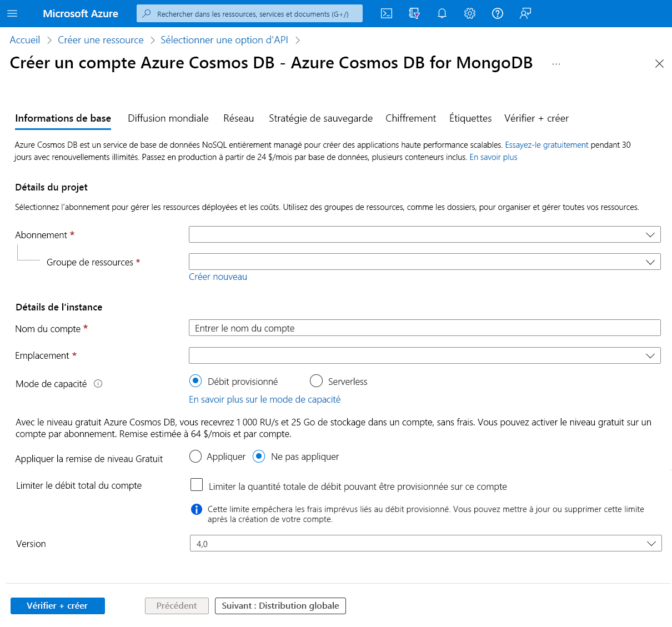The image size is (672, 627).
Task: Focus the top resource search box
Action: (250, 13)
